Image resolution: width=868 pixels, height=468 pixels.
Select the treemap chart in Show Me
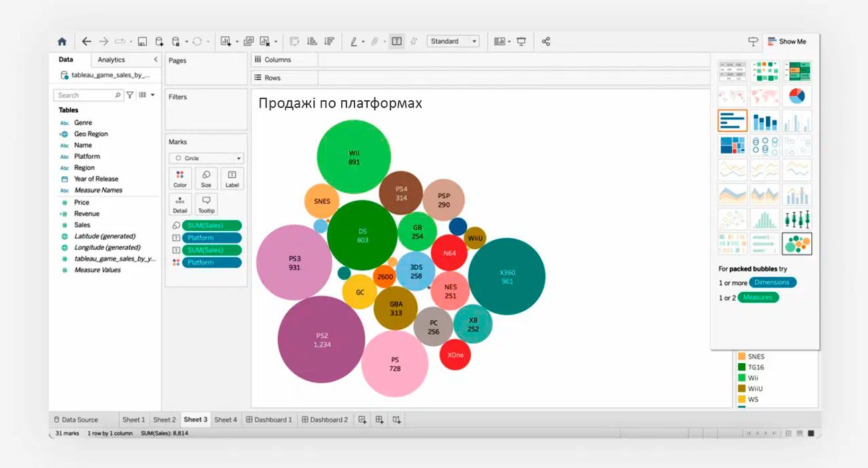tap(732, 146)
